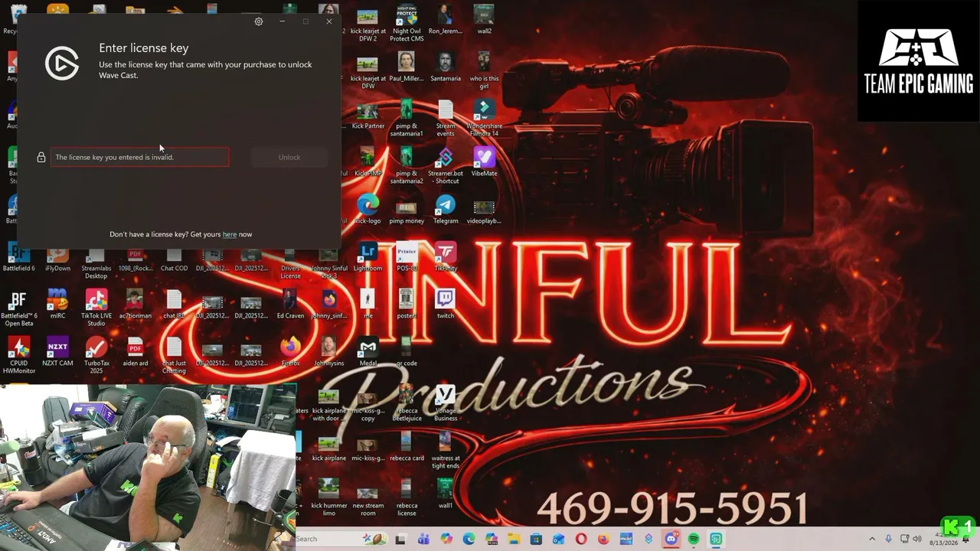This screenshot has width=980, height=551.
Task: Launch Medal desktop shortcut
Action: (x=368, y=352)
